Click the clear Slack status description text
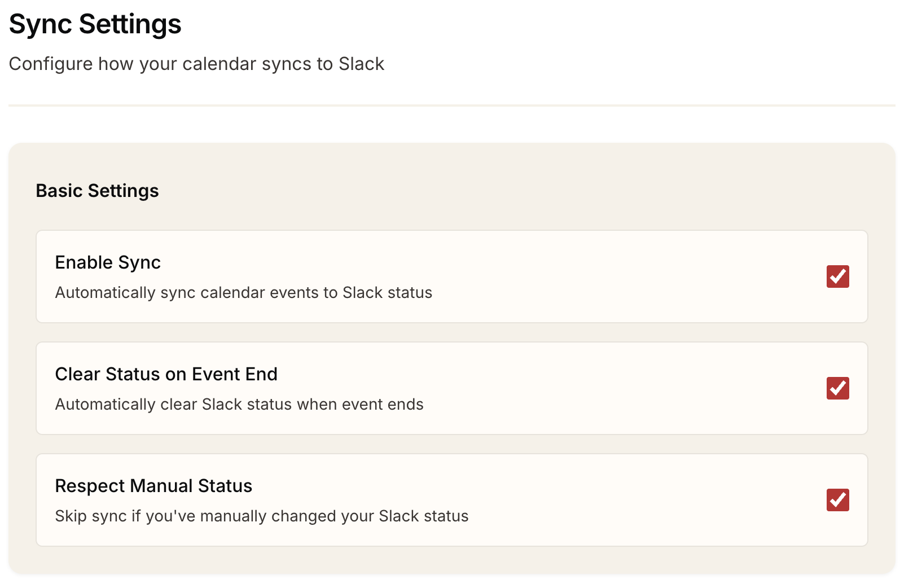913x588 pixels. pos(239,404)
